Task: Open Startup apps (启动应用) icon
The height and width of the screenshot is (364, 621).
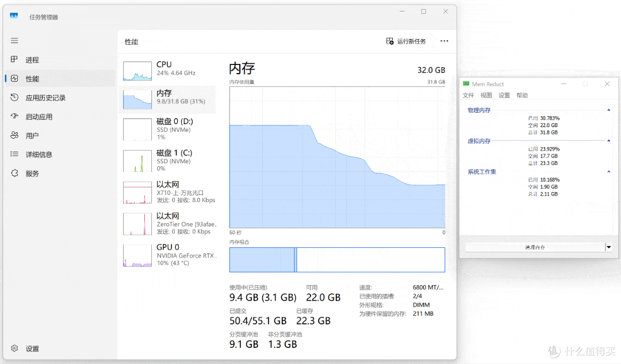Action: pos(14,117)
